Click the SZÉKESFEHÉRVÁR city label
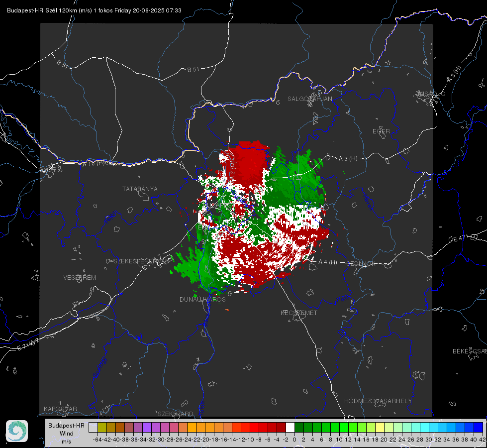487x448 pixels. [142, 261]
